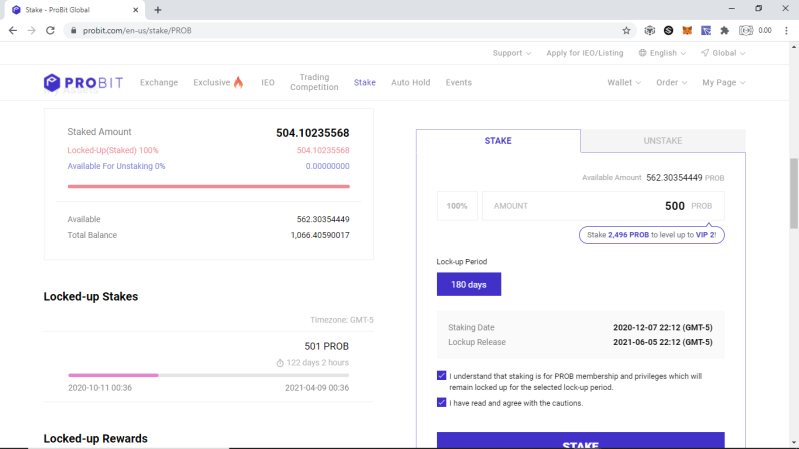Open the Global region dropdown
The height and width of the screenshot is (449, 799).
point(723,53)
